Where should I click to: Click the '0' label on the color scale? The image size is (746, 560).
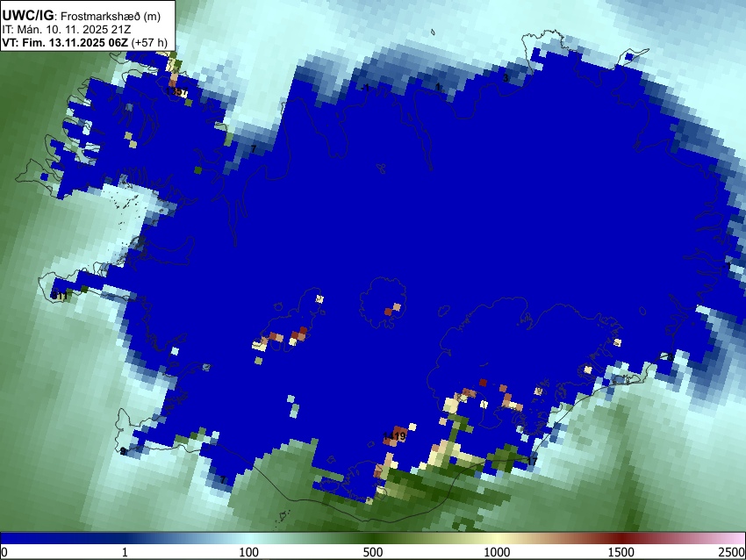pyautogui.click(x=4, y=552)
